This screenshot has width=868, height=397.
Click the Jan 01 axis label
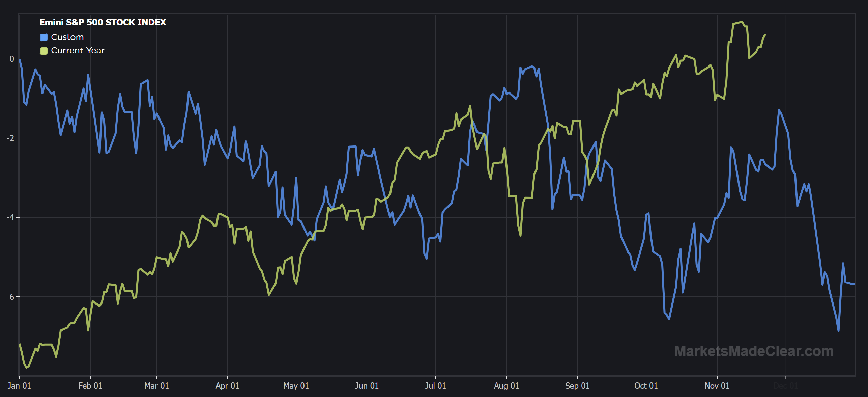(19, 386)
